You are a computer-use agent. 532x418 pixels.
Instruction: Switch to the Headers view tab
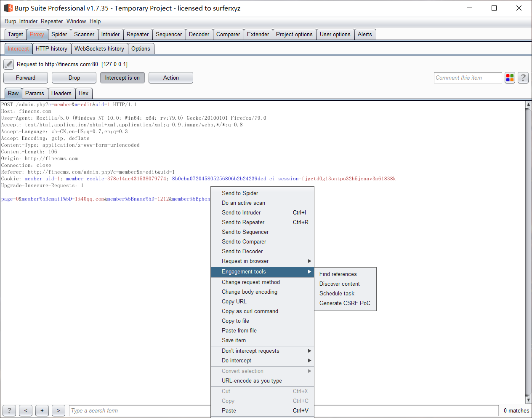pos(61,94)
